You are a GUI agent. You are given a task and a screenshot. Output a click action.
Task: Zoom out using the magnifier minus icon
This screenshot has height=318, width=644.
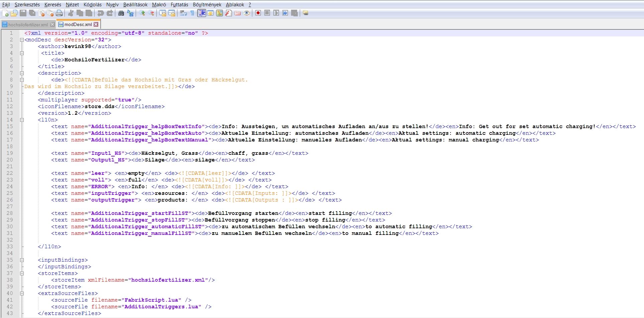[151, 13]
